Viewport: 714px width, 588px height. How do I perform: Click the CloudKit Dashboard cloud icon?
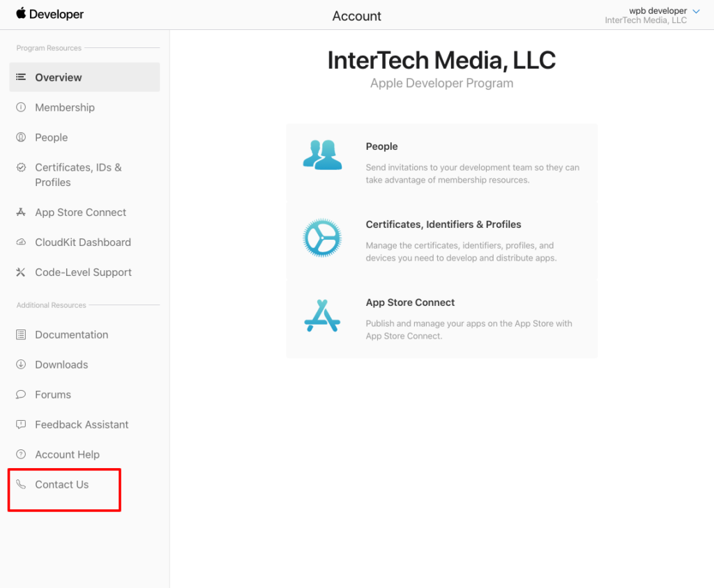coord(21,242)
